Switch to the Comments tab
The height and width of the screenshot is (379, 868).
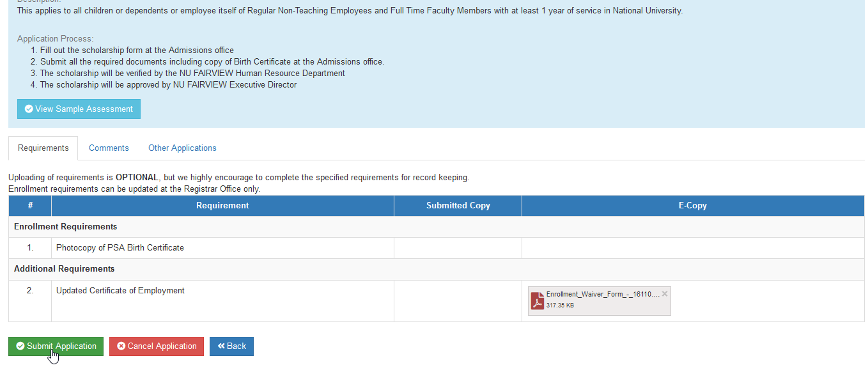click(109, 148)
